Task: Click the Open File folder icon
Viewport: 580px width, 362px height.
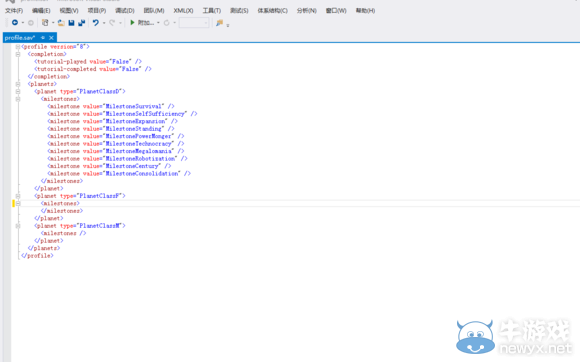Action: (x=61, y=23)
